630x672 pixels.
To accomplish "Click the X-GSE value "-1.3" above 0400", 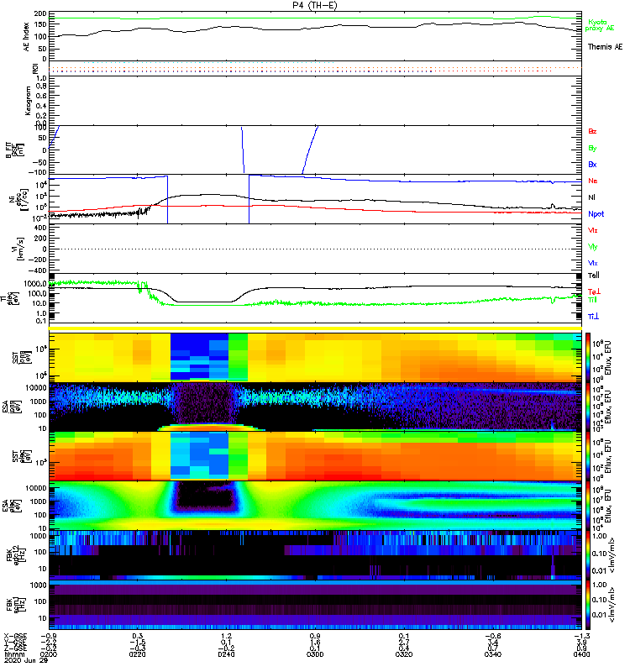I will coord(581,636).
